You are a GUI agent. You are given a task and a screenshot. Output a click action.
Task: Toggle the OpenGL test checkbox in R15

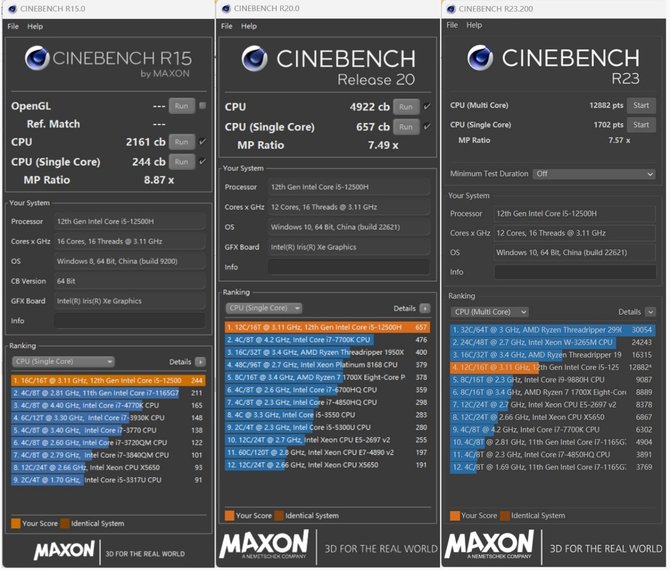pyautogui.click(x=203, y=105)
